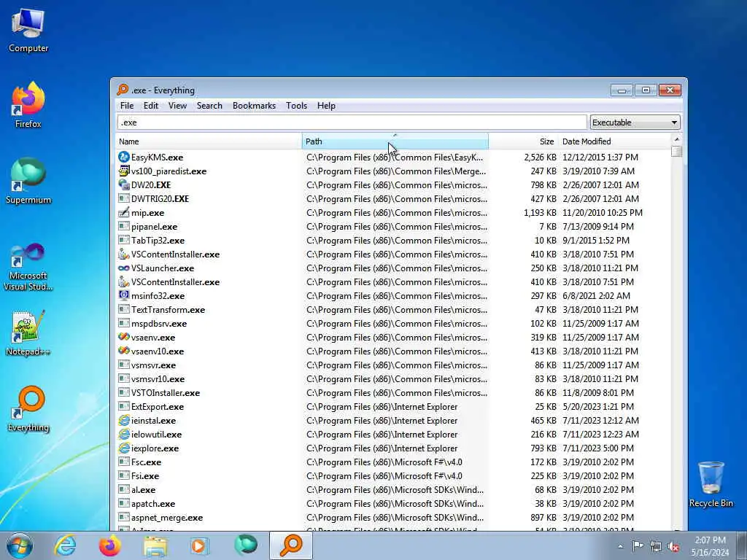Open the Windows Start menu
747x560 pixels.
(20, 545)
